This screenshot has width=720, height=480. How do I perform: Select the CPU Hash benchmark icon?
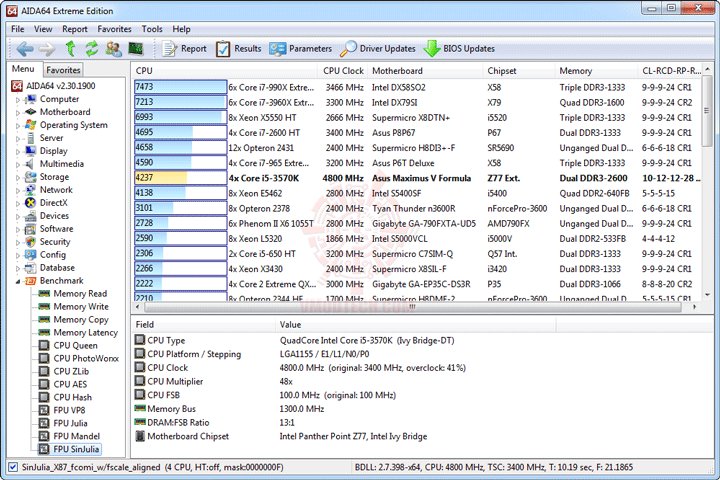pyautogui.click(x=44, y=397)
